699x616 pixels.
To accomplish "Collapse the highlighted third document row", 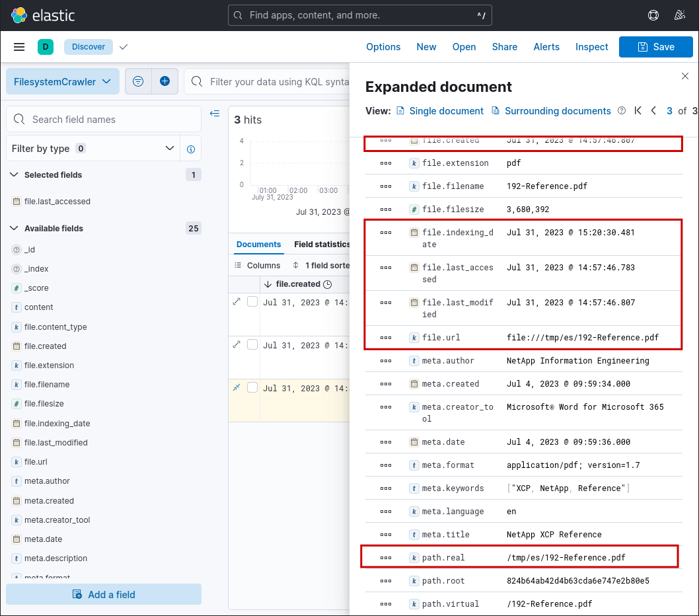I will (x=237, y=387).
